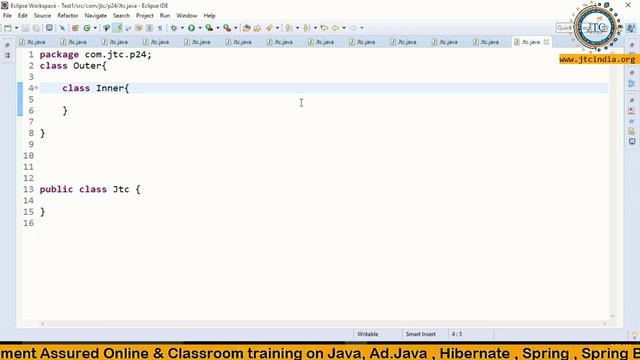Open the Edit menu
Screen dimensions: 640x360
pos(22,16)
